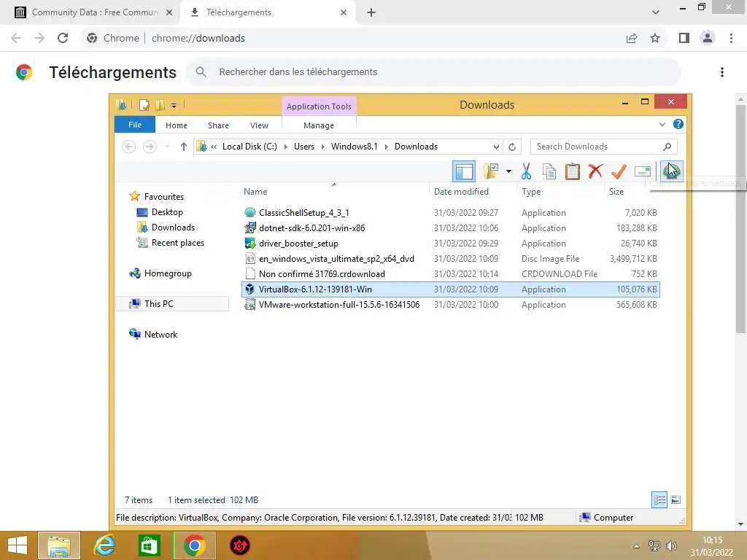Click the Paste clipboard toolbar icon
Screen dimensions: 747x560
coord(572,171)
